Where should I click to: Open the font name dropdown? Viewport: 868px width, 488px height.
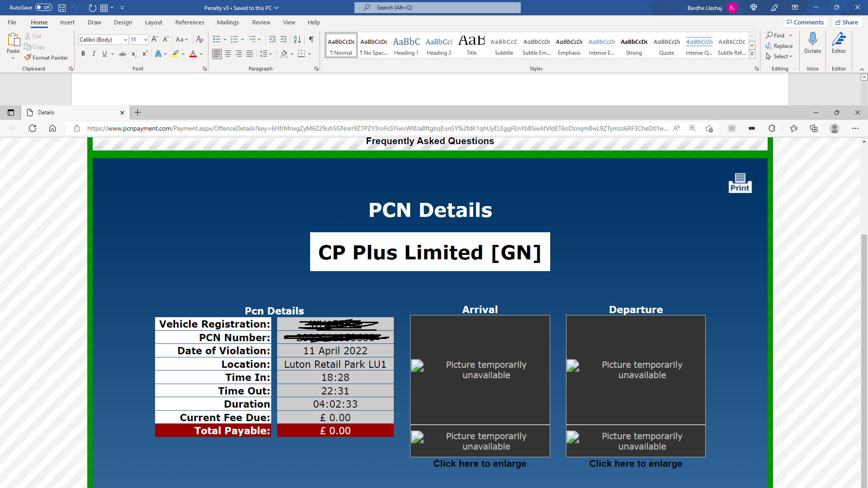click(125, 40)
